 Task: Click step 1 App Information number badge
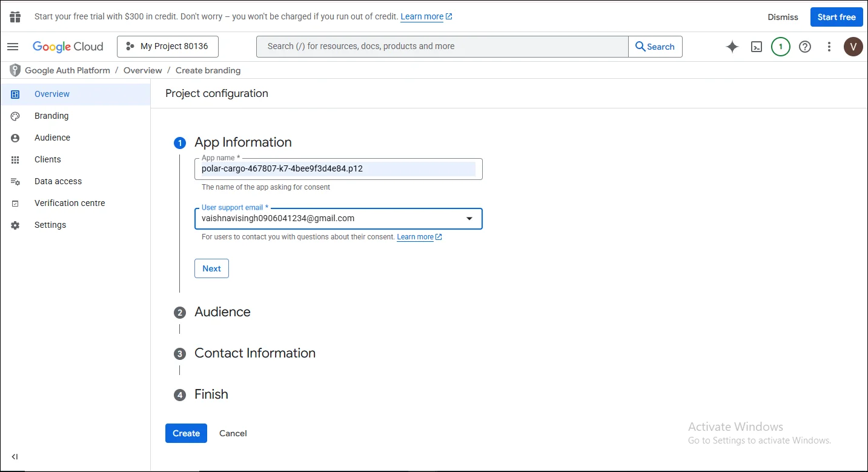(x=180, y=143)
